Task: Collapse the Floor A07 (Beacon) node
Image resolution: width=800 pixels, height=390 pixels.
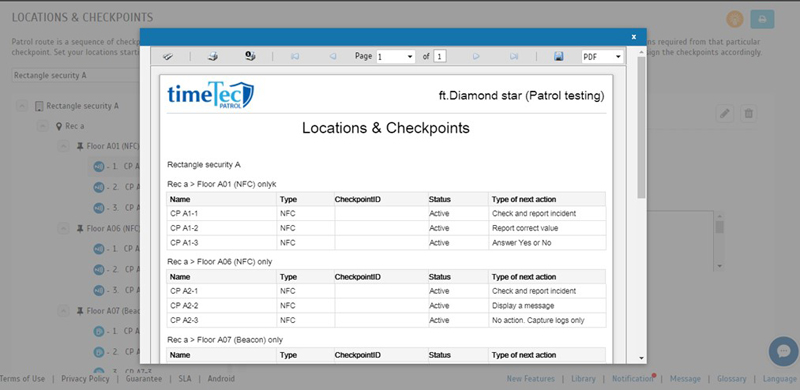Action: [63, 311]
